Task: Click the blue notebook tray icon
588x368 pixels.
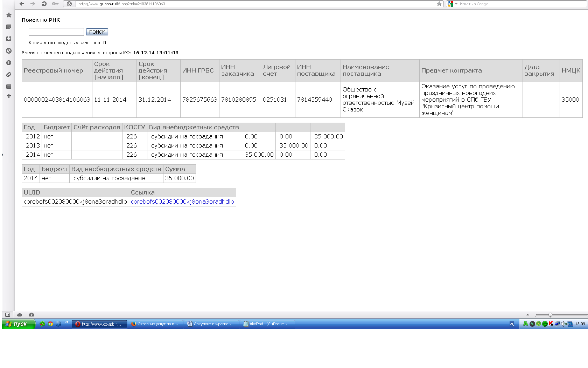Action: point(570,324)
